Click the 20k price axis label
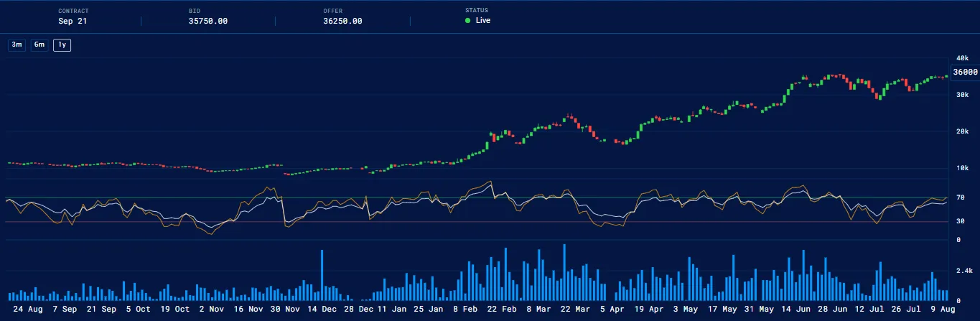The width and height of the screenshot is (980, 321). tap(963, 132)
